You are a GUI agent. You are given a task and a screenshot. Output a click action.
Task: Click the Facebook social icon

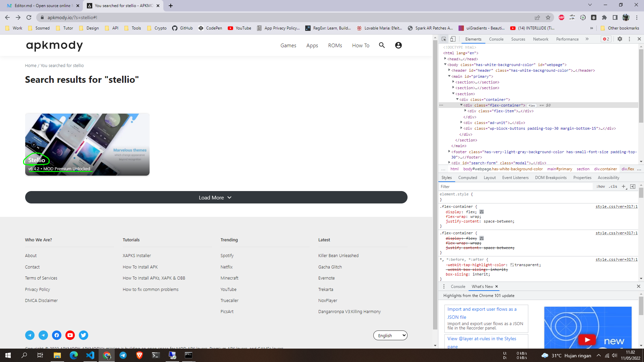tap(57, 335)
